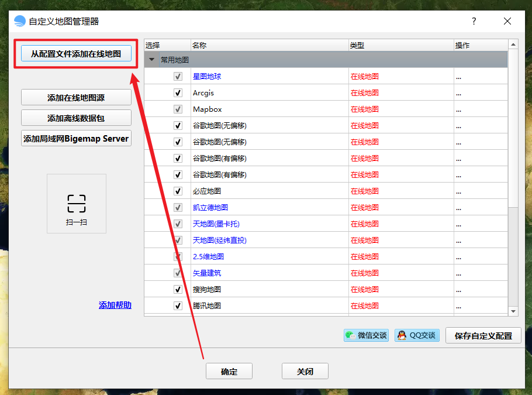
Task: Click 在线地图 type in Arcgis row
Action: pyautogui.click(x=365, y=92)
